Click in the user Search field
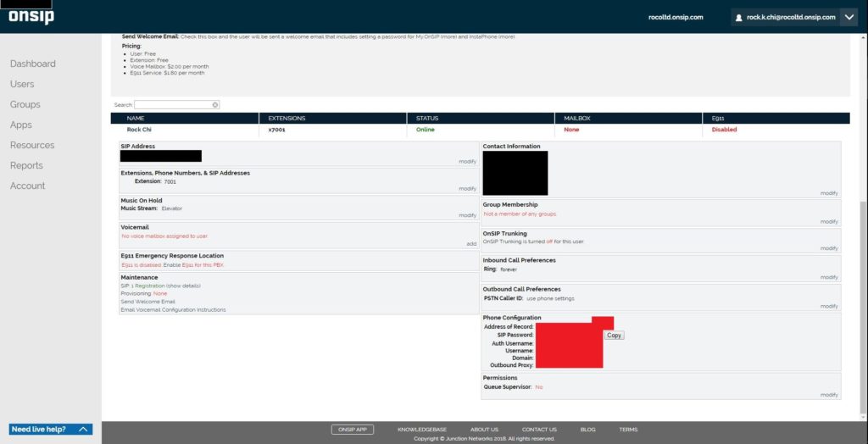Image resolution: width=868 pixels, height=444 pixels. [172, 105]
